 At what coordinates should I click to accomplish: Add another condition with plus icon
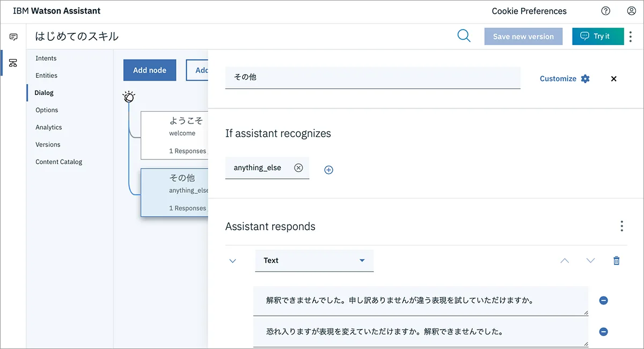tap(329, 170)
